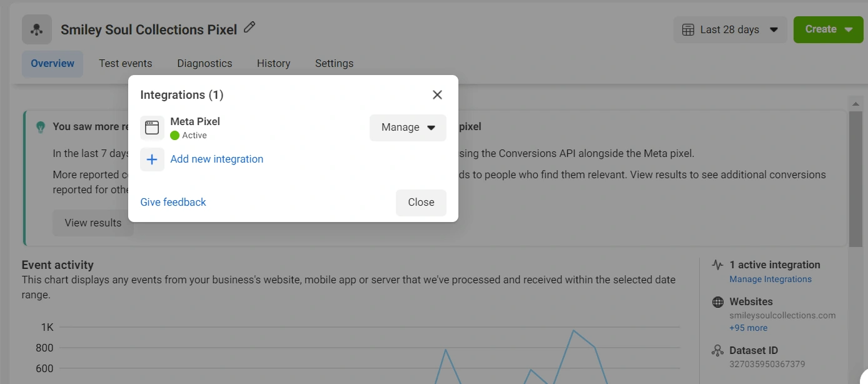Screen dimensions: 868x384
Task: Select the Settings tab
Action: (334, 64)
